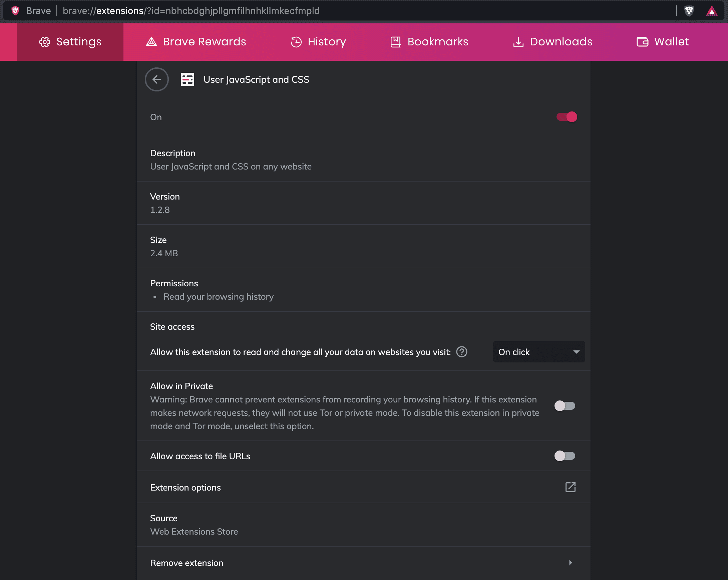The height and width of the screenshot is (580, 728).
Task: Turn off the extension On toggle
Action: (567, 117)
